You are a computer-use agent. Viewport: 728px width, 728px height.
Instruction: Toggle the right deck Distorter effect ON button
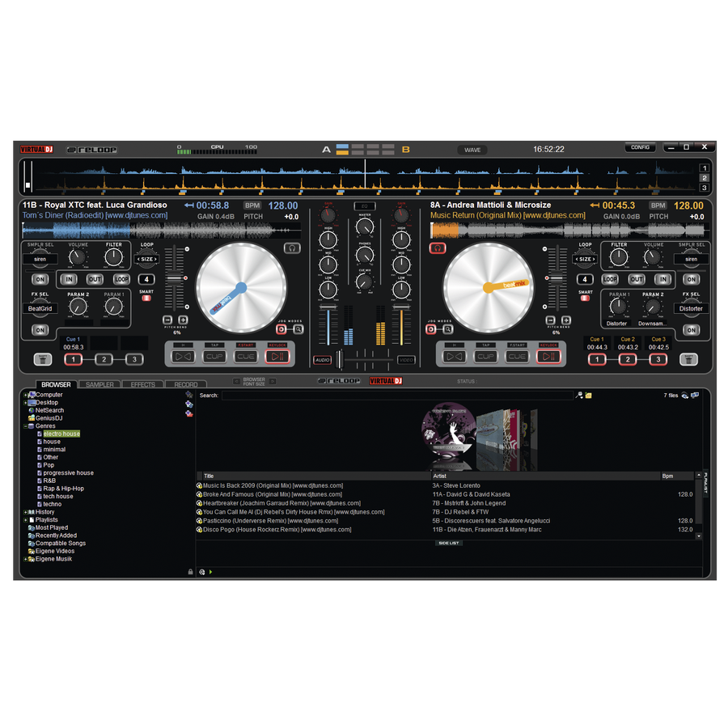click(690, 330)
